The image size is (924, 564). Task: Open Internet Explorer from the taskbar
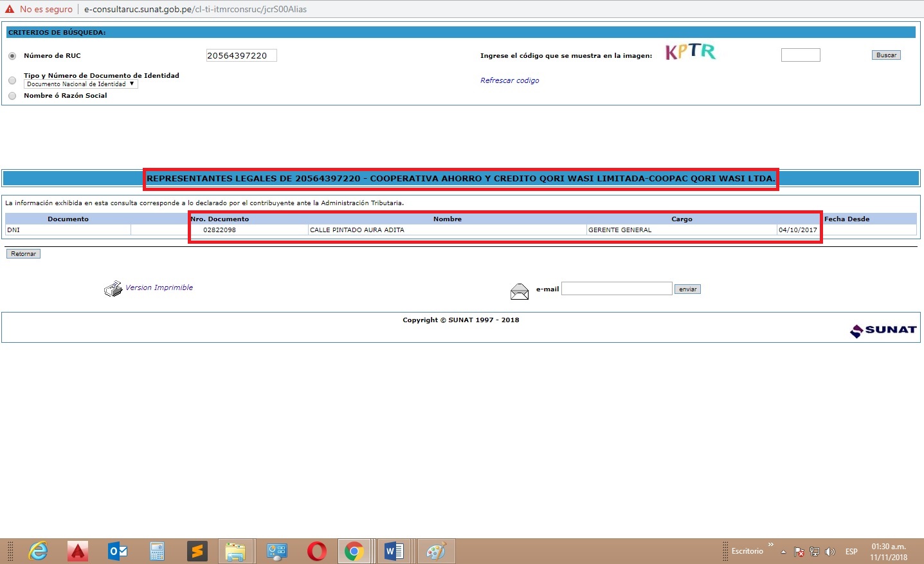point(39,551)
